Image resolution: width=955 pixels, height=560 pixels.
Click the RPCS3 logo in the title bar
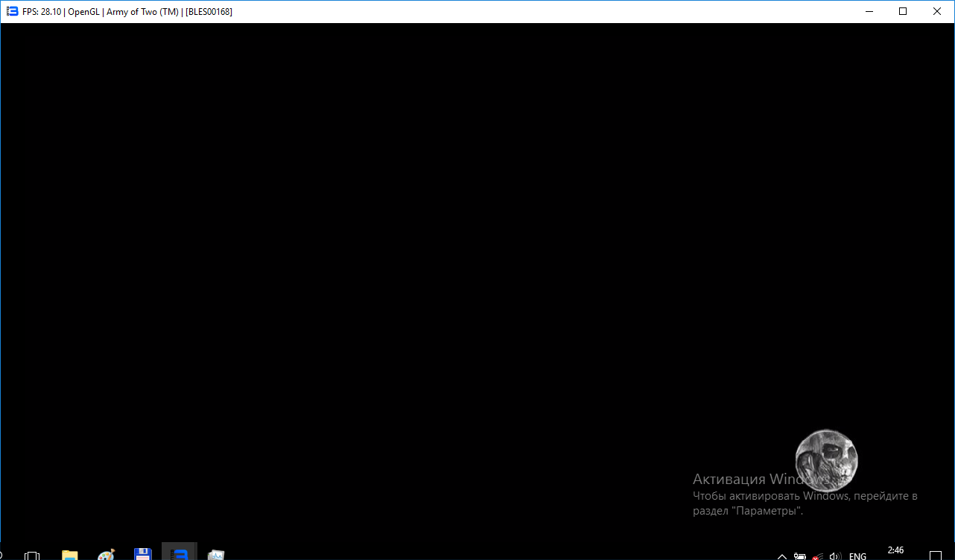click(12, 11)
